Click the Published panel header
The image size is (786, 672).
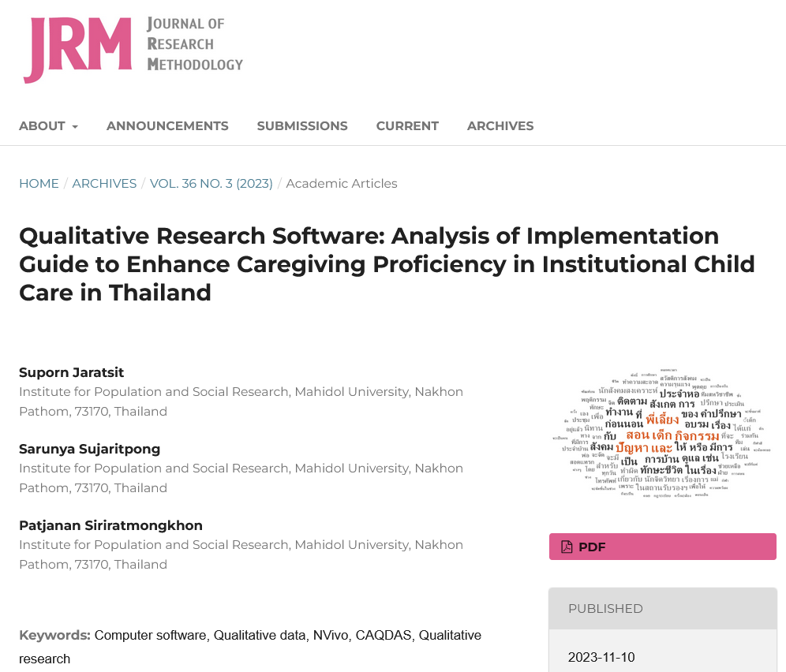[662, 608]
